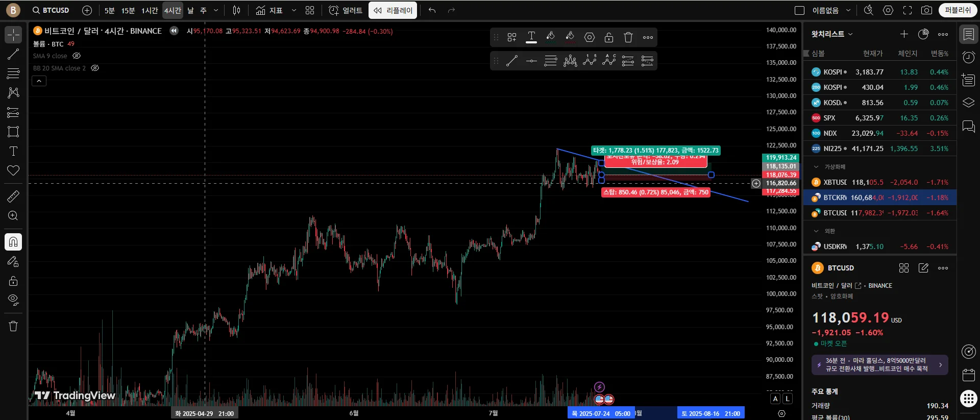
Task: Select the trend line tool in left sidebar
Action: point(13,54)
